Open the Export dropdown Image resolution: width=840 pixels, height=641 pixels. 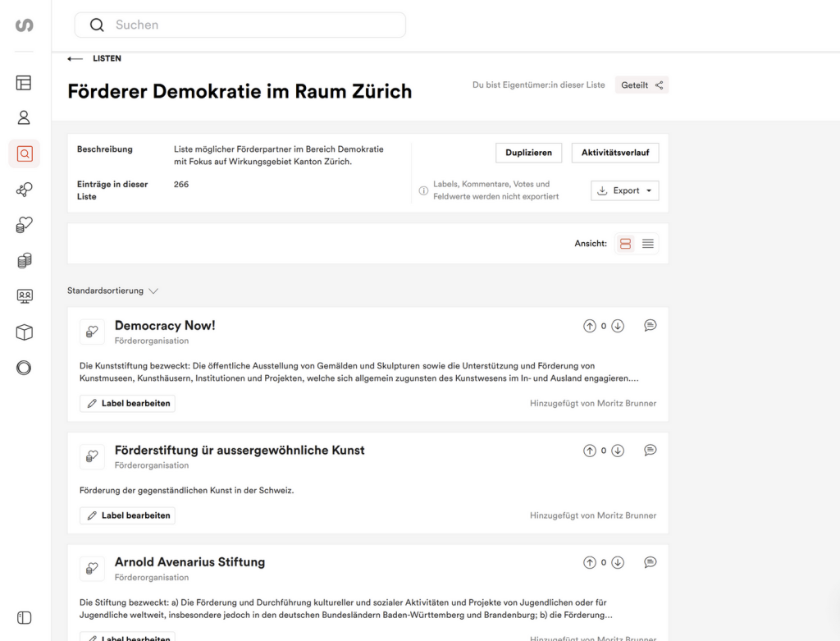(x=624, y=190)
